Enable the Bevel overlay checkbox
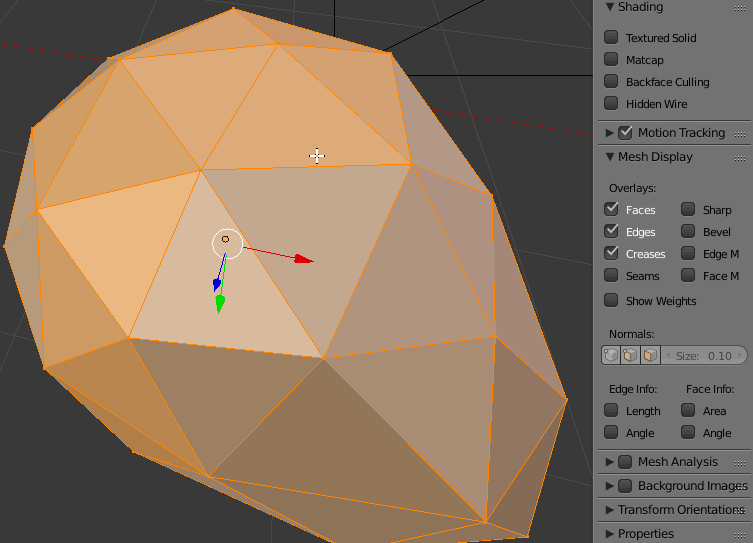The image size is (753, 543). 688,231
